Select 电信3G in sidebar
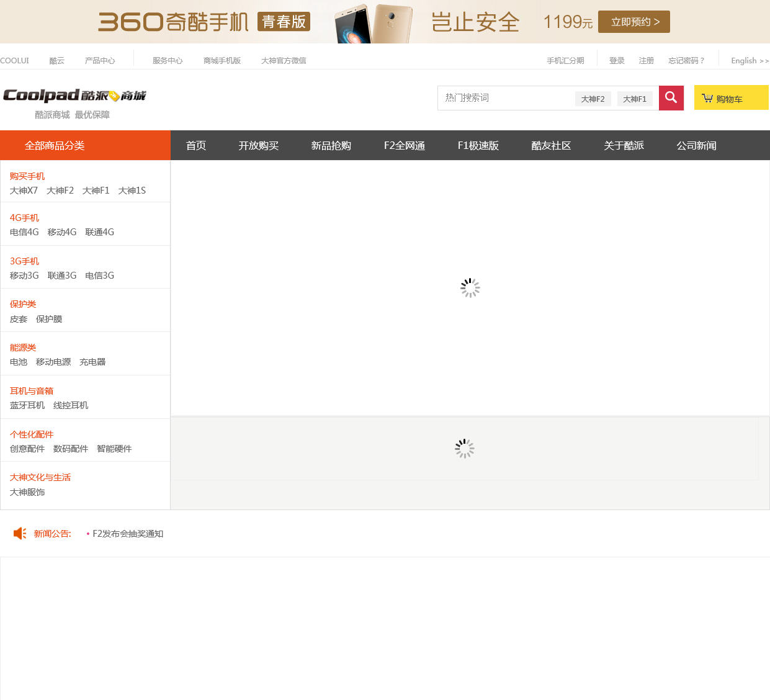770x700 pixels. click(100, 276)
